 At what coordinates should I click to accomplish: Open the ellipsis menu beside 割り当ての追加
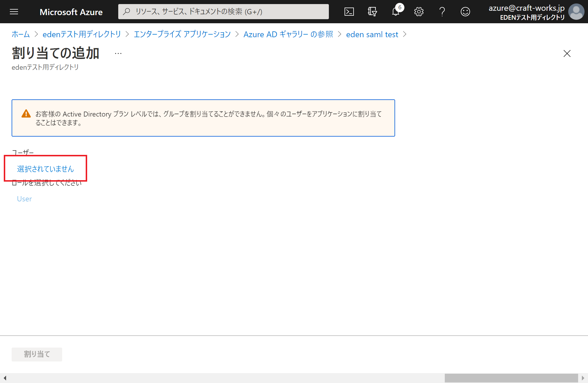pyautogui.click(x=118, y=53)
